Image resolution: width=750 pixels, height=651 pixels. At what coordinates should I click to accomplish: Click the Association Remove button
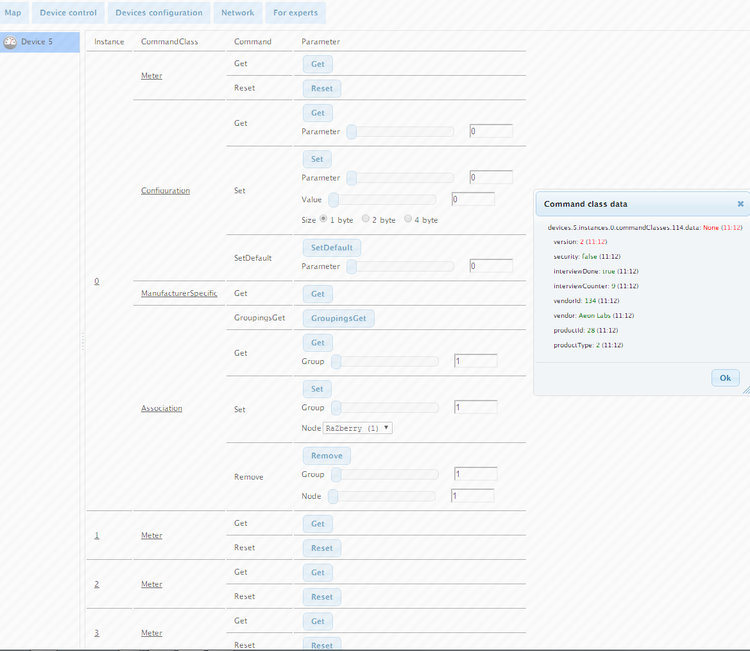[x=326, y=456]
